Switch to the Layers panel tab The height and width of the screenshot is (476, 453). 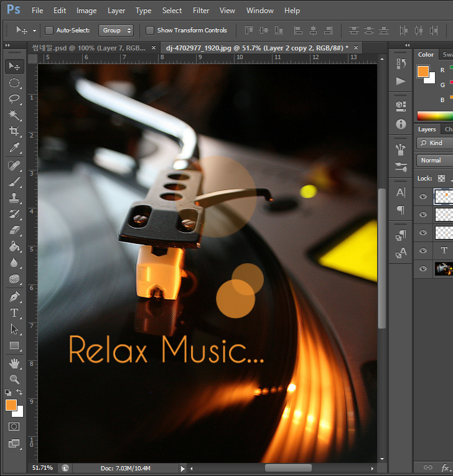pyautogui.click(x=427, y=129)
